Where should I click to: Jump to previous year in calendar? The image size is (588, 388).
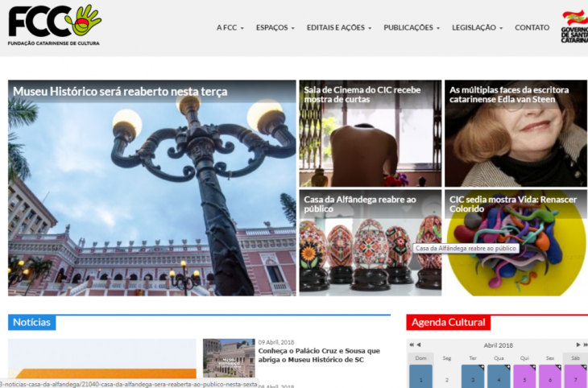click(410, 345)
